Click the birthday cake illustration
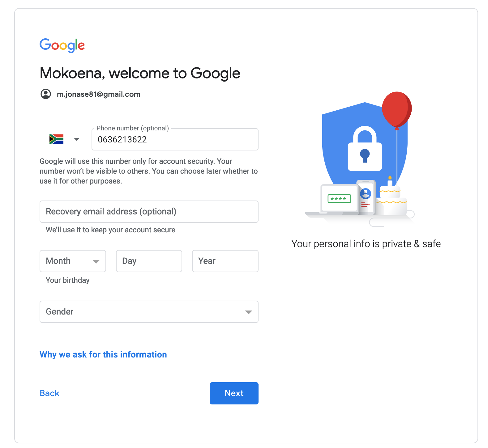The image size is (488, 448). coord(391,198)
